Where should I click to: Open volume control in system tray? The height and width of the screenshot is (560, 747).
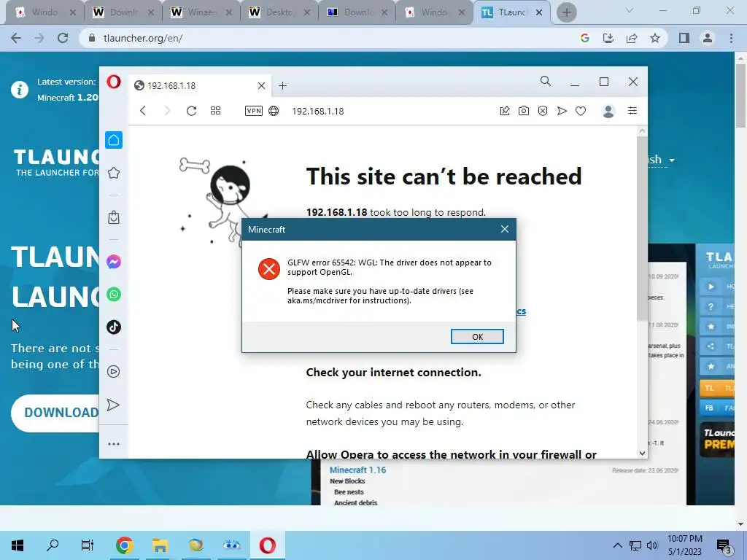tap(652, 545)
